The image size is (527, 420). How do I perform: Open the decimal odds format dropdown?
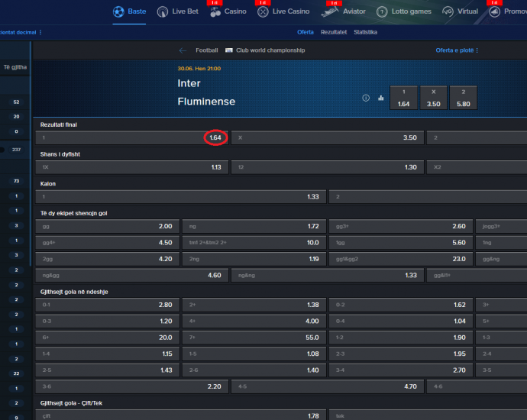tap(20, 32)
